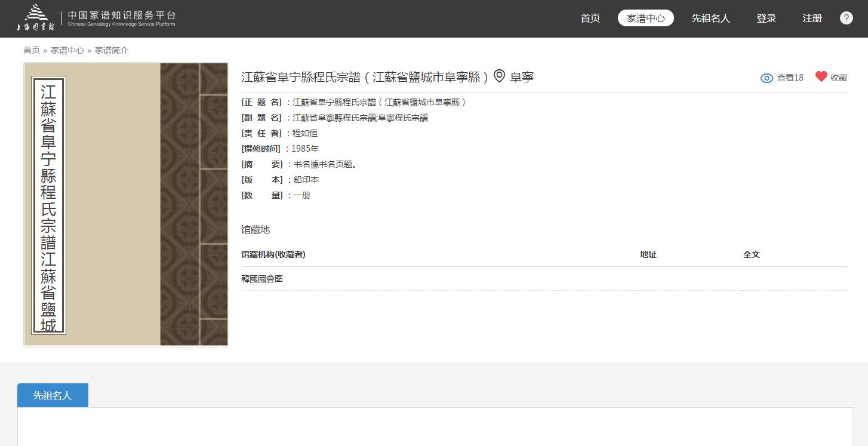Click the [责任者] field label
The height and width of the screenshot is (446, 868).
pyautogui.click(x=262, y=133)
